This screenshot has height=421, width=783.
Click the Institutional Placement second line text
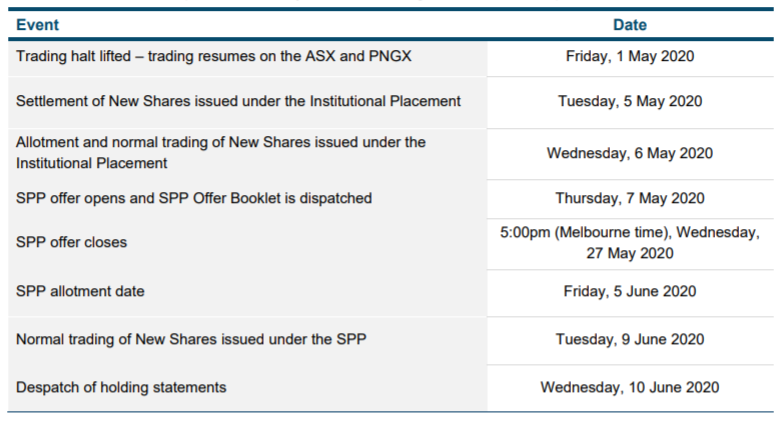(x=91, y=163)
